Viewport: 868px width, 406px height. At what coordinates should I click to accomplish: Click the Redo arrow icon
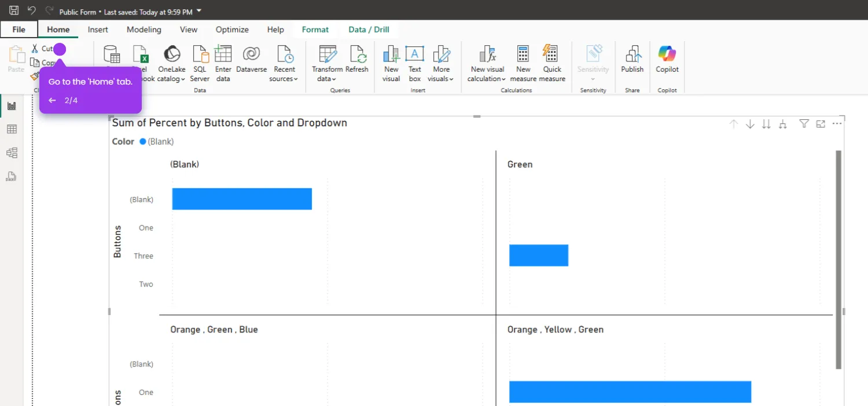pyautogui.click(x=49, y=10)
